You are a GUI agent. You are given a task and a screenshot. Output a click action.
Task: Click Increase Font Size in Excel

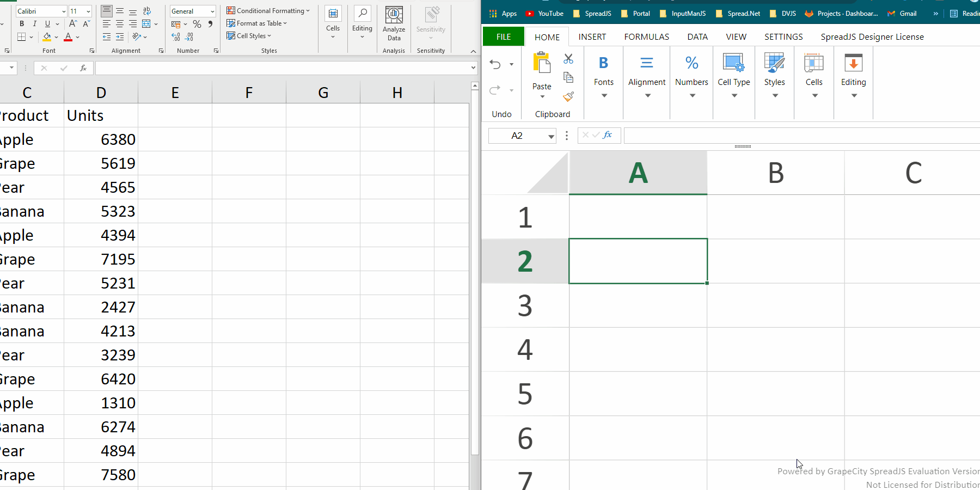pos(73,24)
